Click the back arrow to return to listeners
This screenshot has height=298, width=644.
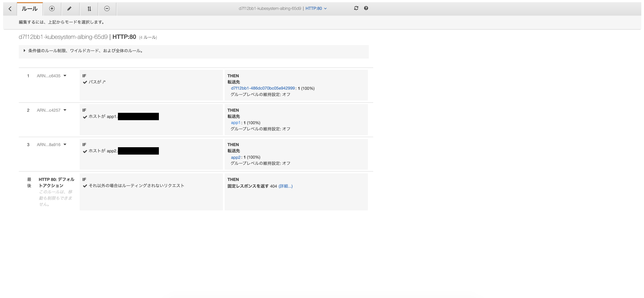[10, 9]
